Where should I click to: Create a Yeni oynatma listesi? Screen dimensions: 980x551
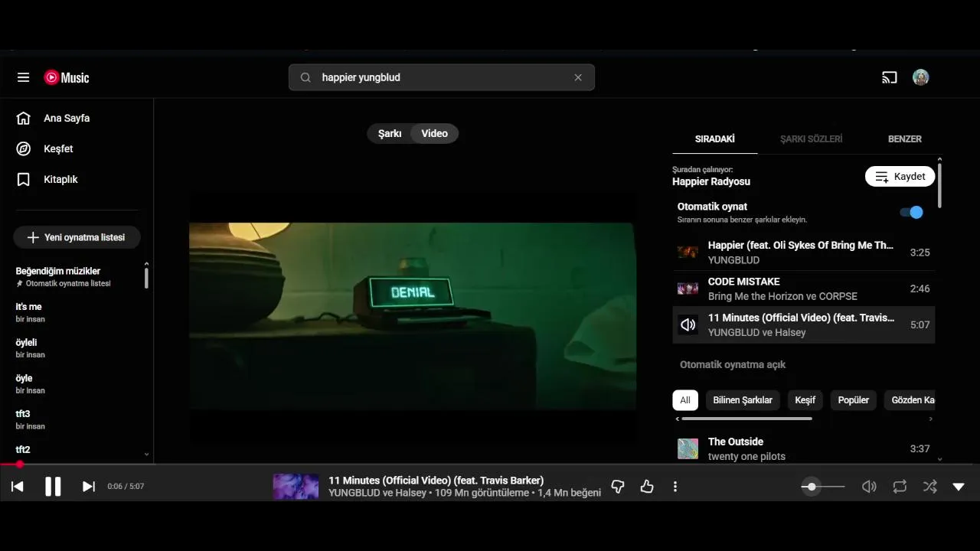77,237
